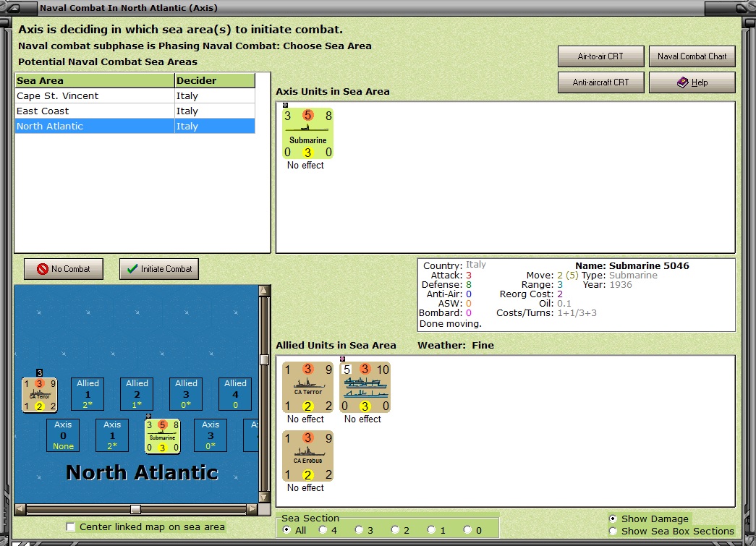Viewport: 756px width, 546px height.
Task: Select Cape St. Vincent sea area row
Action: 135,96
